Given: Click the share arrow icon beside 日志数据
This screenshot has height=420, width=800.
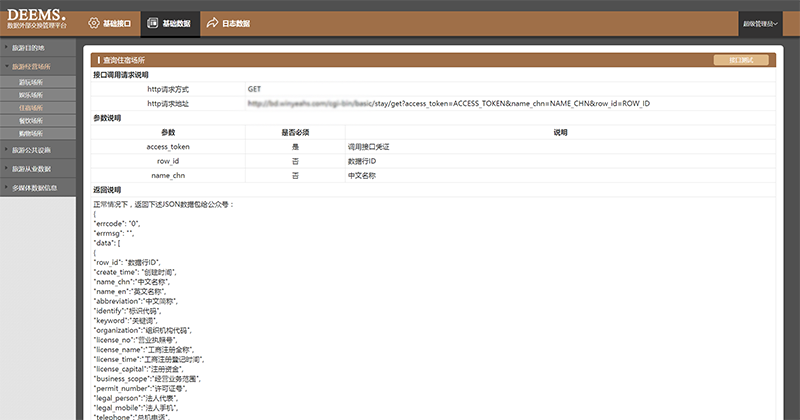Looking at the screenshot, I should (211, 22).
